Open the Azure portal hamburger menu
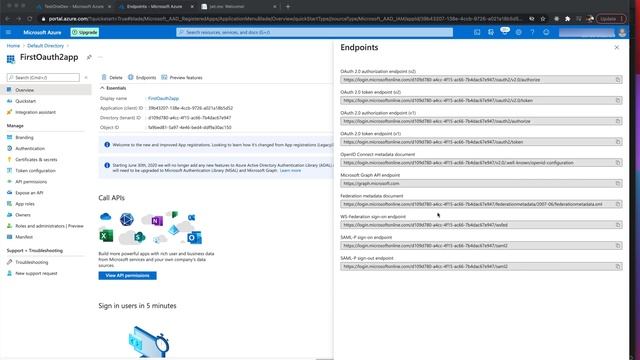This screenshot has height=360, width=640. click(x=9, y=32)
